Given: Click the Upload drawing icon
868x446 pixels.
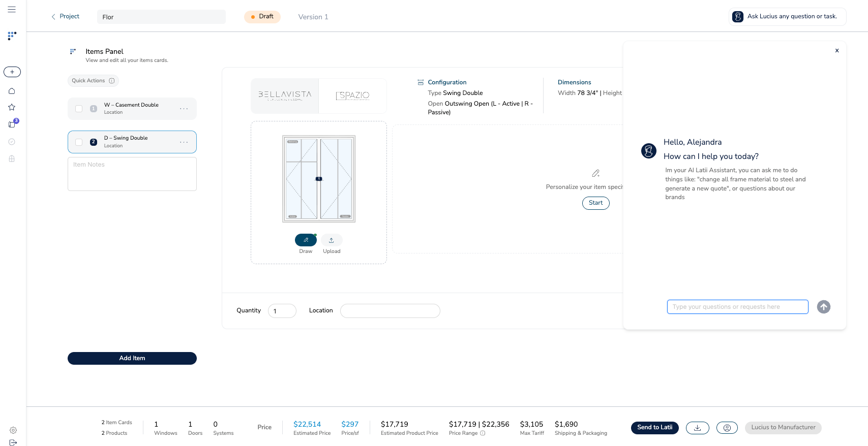Looking at the screenshot, I should pos(332,240).
